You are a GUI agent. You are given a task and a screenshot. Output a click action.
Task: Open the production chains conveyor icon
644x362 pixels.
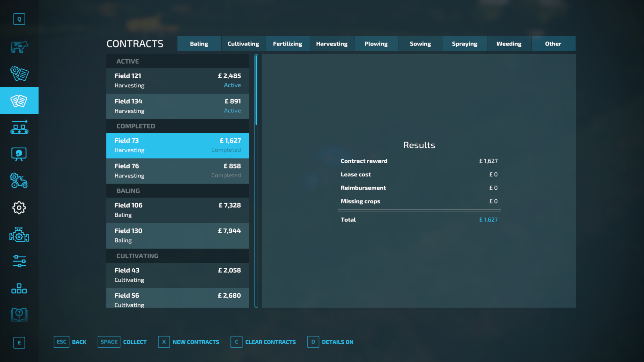coord(19,127)
